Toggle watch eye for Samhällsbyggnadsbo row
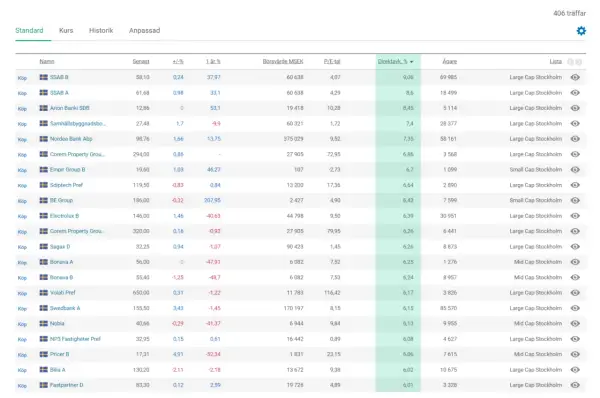The width and height of the screenshot is (600, 398). click(575, 124)
